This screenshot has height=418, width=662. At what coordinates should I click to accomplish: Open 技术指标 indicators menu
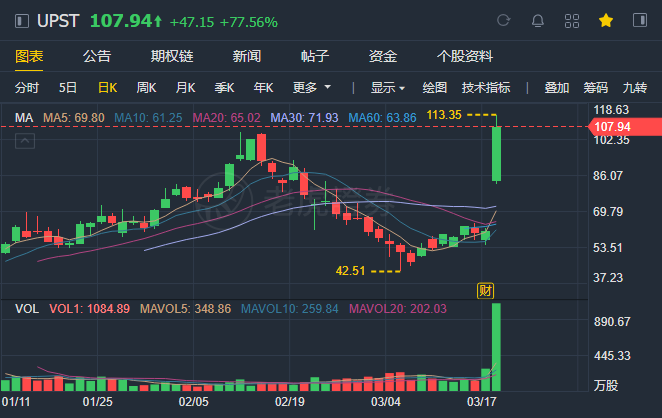coord(486,88)
